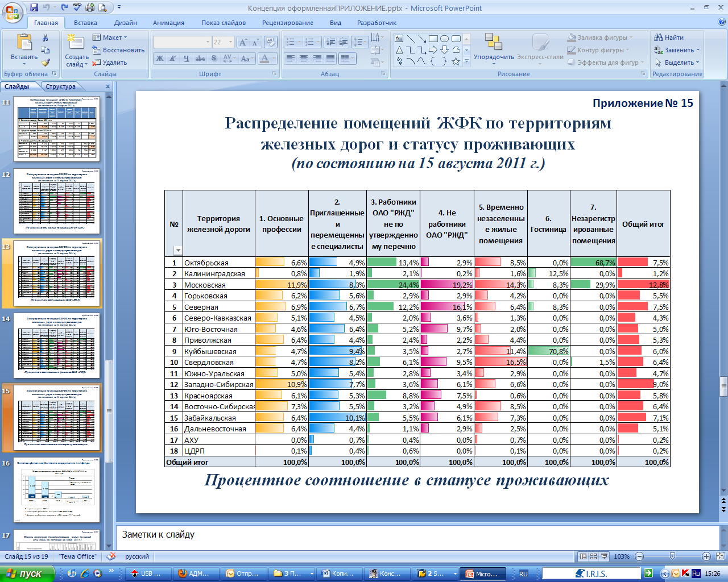Select the isosceles triangle shape
The width and height of the screenshot is (728, 582).
(399, 50)
